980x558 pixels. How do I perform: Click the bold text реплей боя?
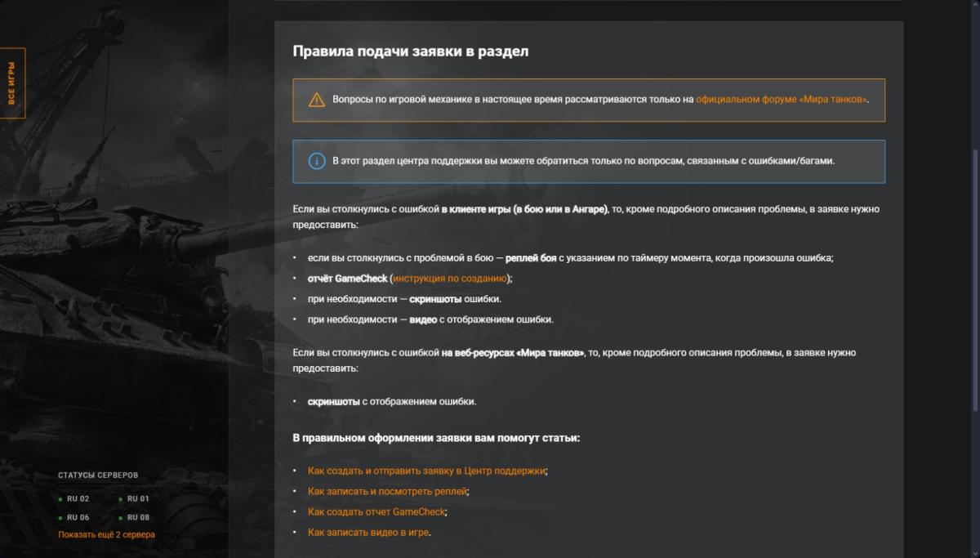[x=531, y=258]
